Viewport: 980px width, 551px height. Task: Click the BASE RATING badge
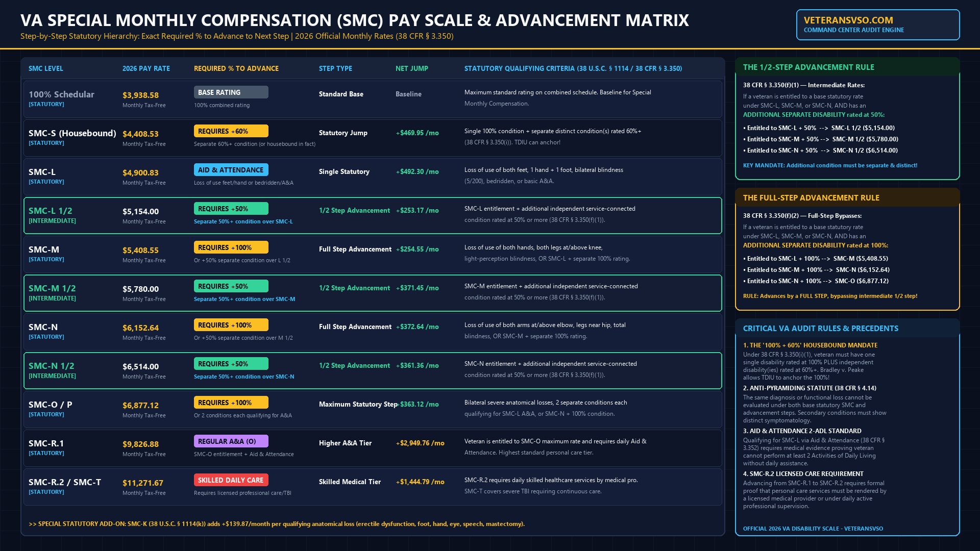[231, 92]
